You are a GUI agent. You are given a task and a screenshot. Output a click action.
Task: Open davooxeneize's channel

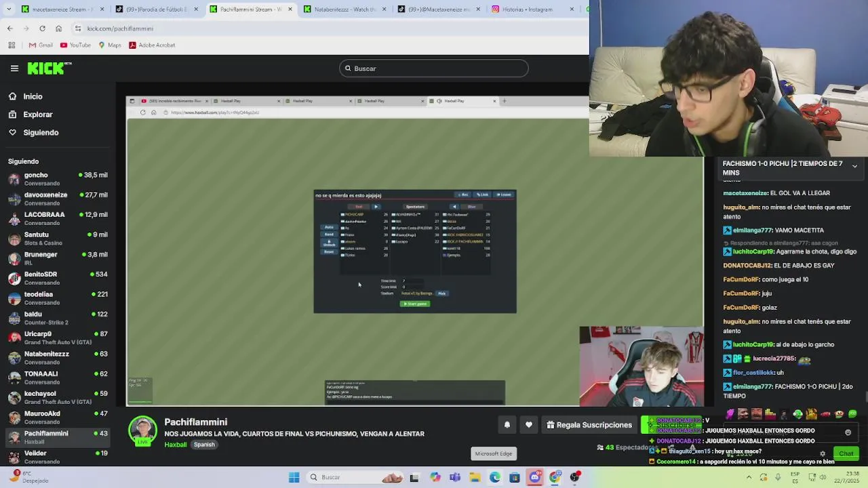tap(58, 199)
